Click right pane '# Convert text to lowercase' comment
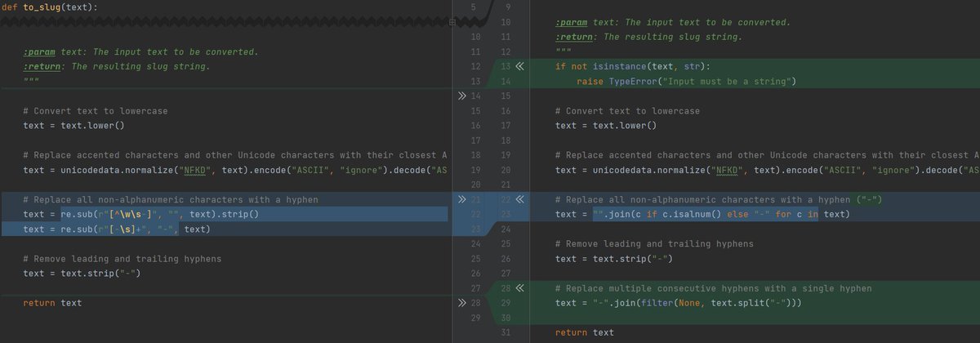This screenshot has height=343, width=980. [x=627, y=111]
